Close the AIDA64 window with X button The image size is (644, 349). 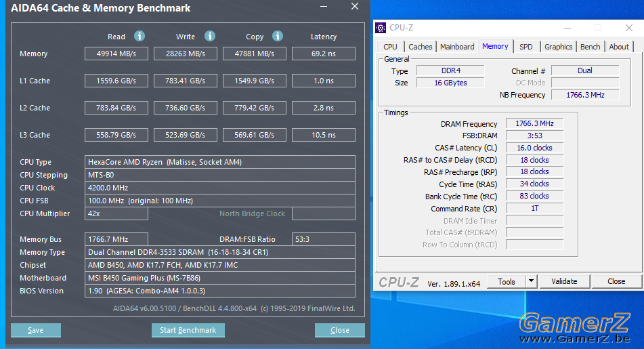point(355,6)
